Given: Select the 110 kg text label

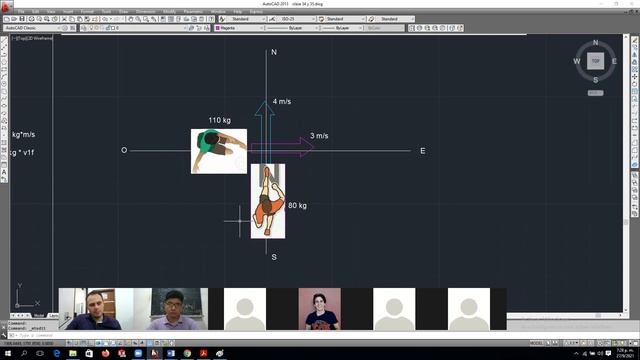Looking at the screenshot, I should point(220,120).
